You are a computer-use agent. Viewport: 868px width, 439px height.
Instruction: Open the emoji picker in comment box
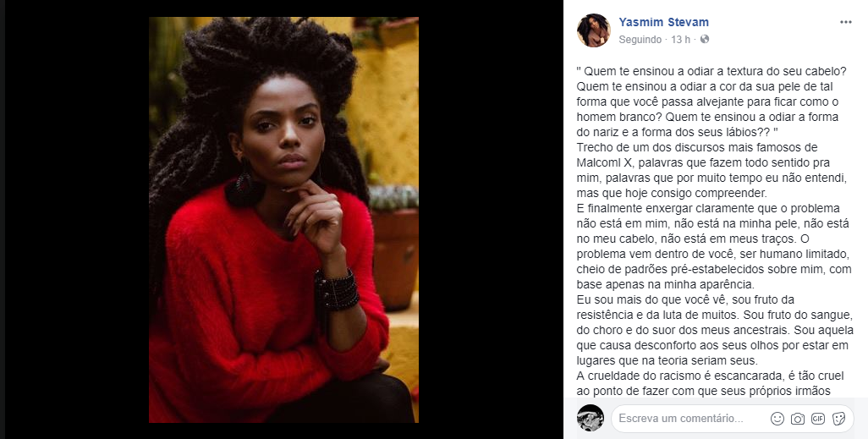click(777, 419)
